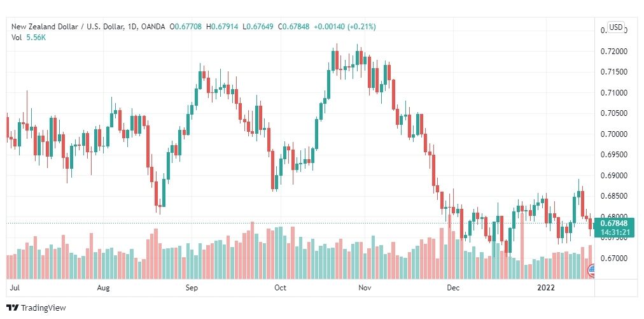Click the Dec label on time axis
Viewport: 644px width, 319px height.
[x=454, y=288]
